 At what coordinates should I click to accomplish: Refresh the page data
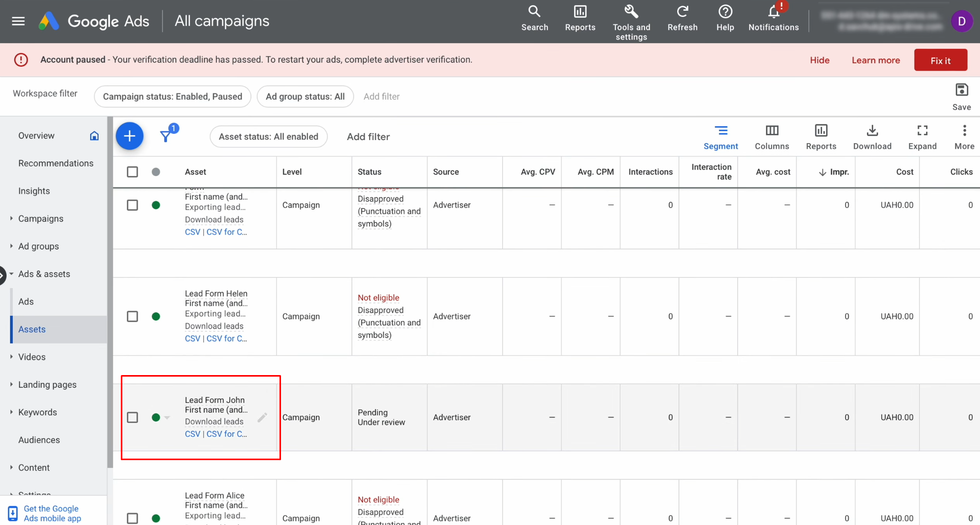pyautogui.click(x=682, y=19)
